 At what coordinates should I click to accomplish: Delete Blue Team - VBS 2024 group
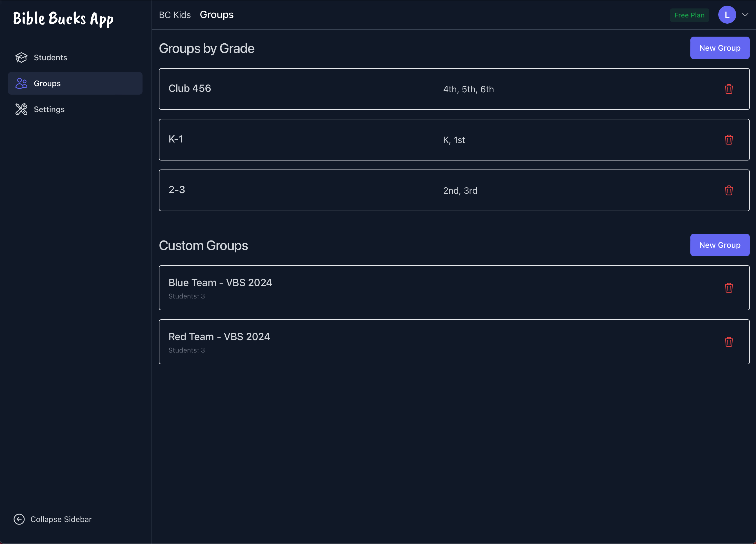(x=729, y=287)
